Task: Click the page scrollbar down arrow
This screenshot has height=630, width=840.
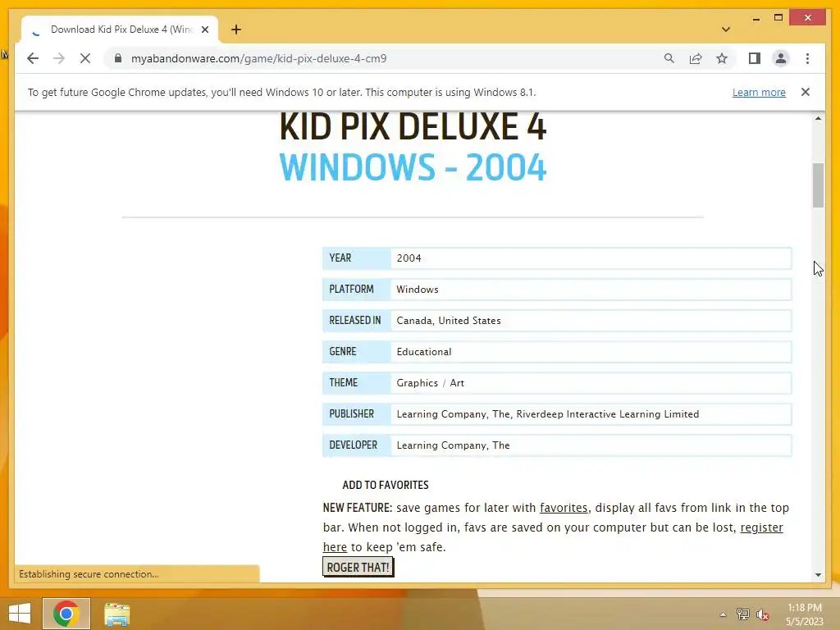Action: pos(818,575)
